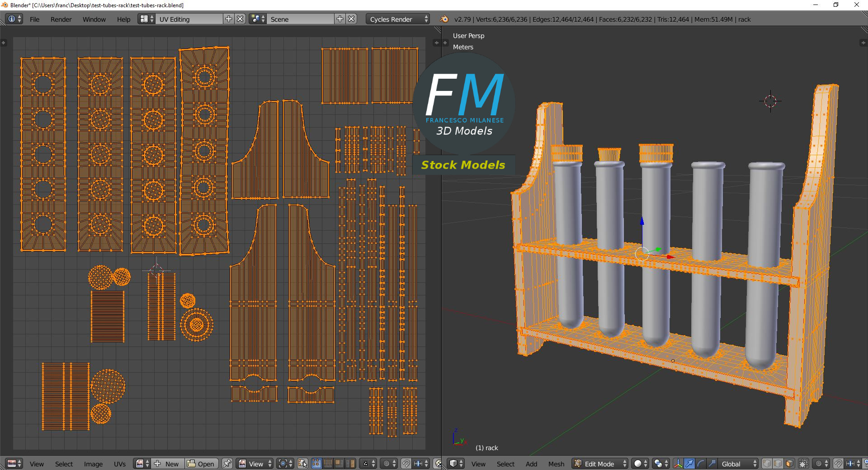Enable the rotate manipulator arc icon
Viewport: 868px width, 470px height.
[x=700, y=464]
